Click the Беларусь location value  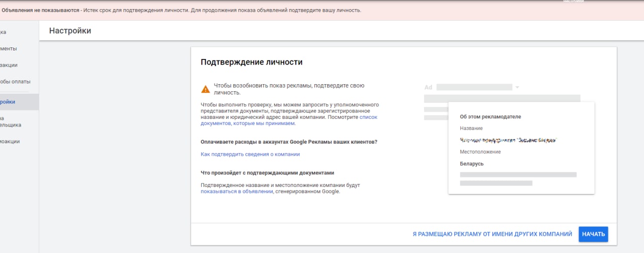coord(471,164)
